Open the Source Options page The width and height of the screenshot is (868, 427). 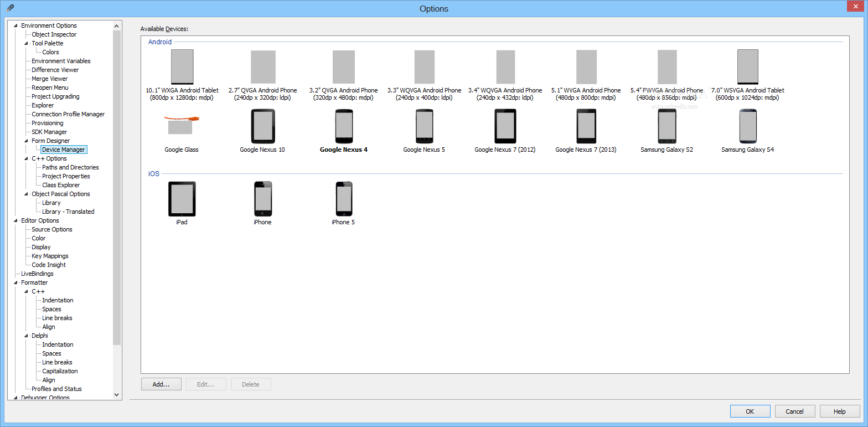(x=52, y=229)
